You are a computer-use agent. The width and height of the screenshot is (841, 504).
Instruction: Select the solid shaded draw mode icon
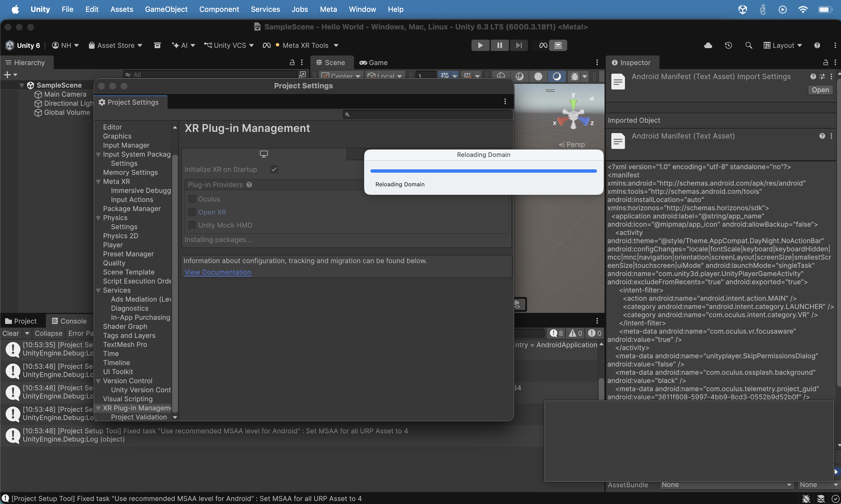click(538, 76)
